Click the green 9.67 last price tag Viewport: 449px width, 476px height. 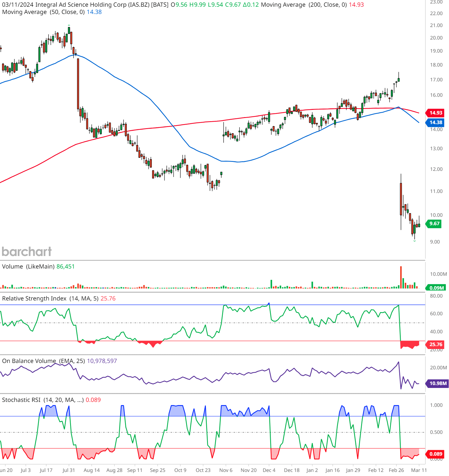tap(434, 223)
